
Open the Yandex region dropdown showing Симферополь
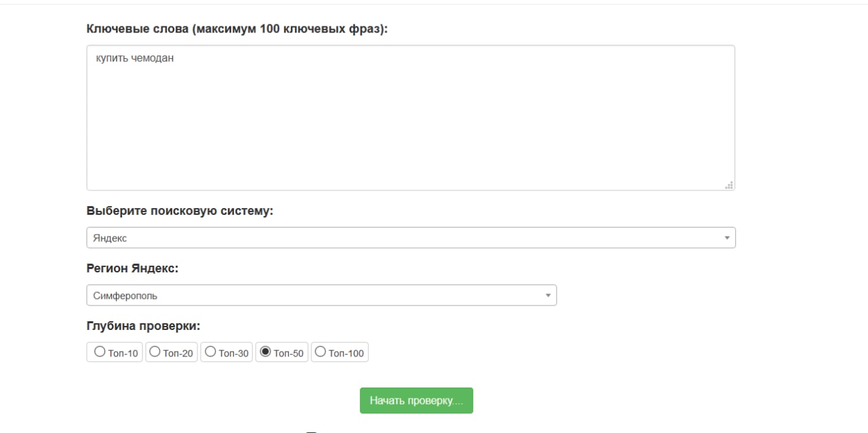pos(321,295)
